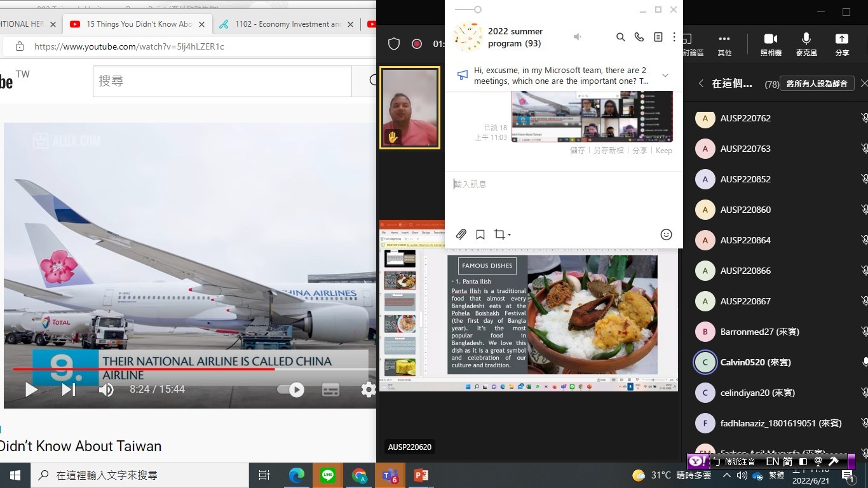Toggle YouTube autoplay switch
This screenshot has width=868, height=488.
pyautogui.click(x=291, y=390)
